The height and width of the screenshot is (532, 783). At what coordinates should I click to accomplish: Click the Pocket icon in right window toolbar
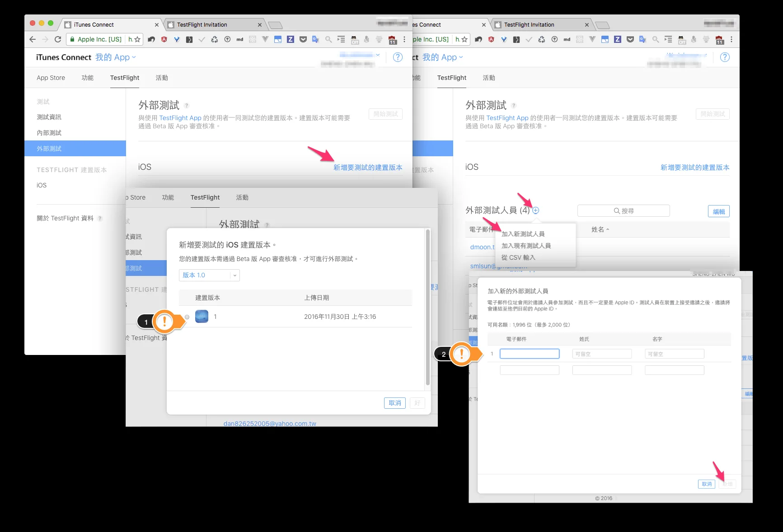click(630, 39)
